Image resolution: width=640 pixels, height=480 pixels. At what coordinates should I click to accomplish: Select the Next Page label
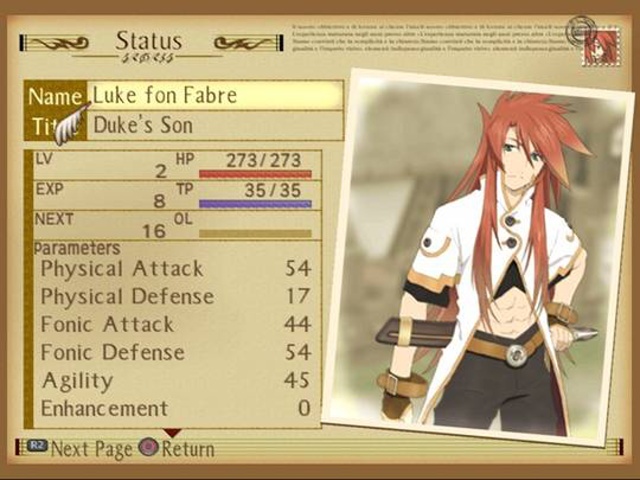coord(91,449)
